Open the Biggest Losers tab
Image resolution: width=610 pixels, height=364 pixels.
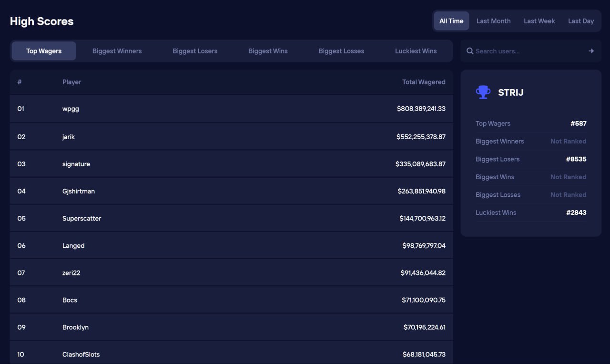[x=195, y=51]
